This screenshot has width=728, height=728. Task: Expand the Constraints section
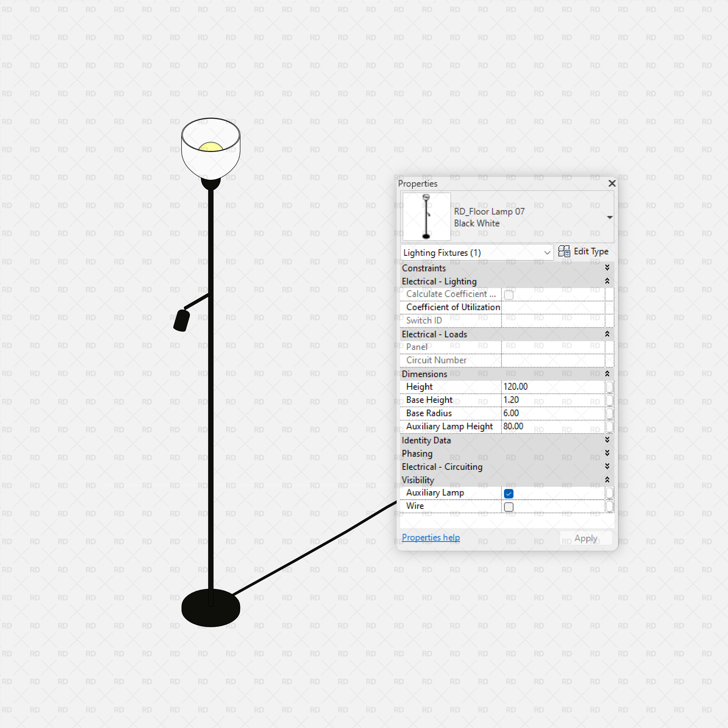(607, 268)
